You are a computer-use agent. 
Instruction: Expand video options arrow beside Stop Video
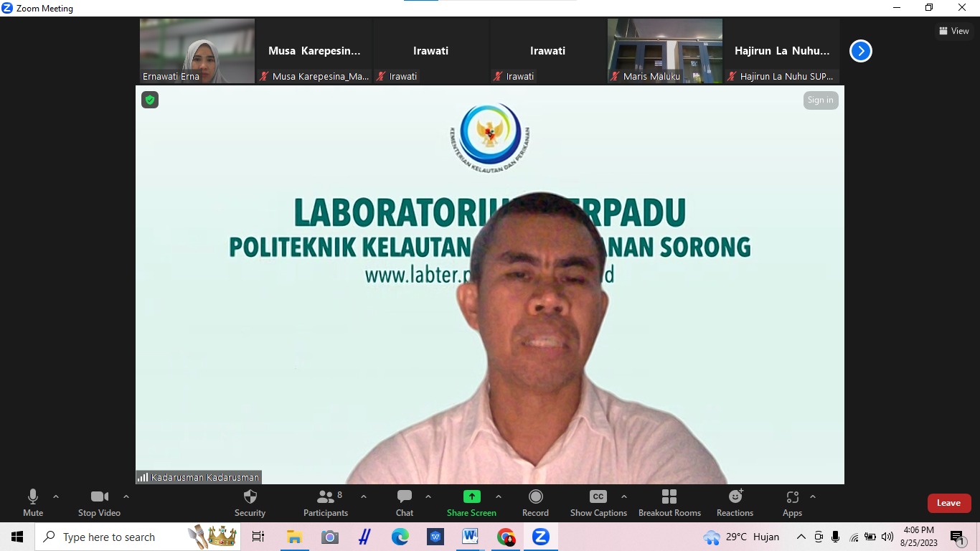coord(126,496)
